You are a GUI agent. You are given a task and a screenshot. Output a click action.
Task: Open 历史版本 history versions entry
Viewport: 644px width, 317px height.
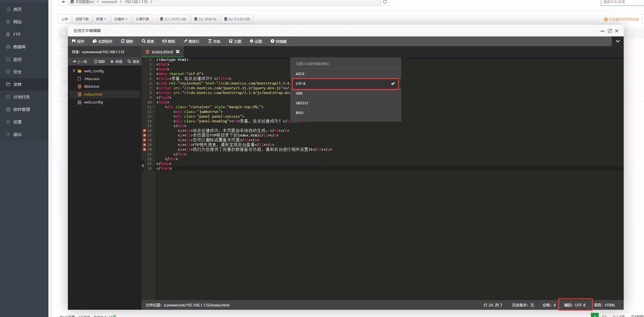pyautogui.click(x=523, y=305)
